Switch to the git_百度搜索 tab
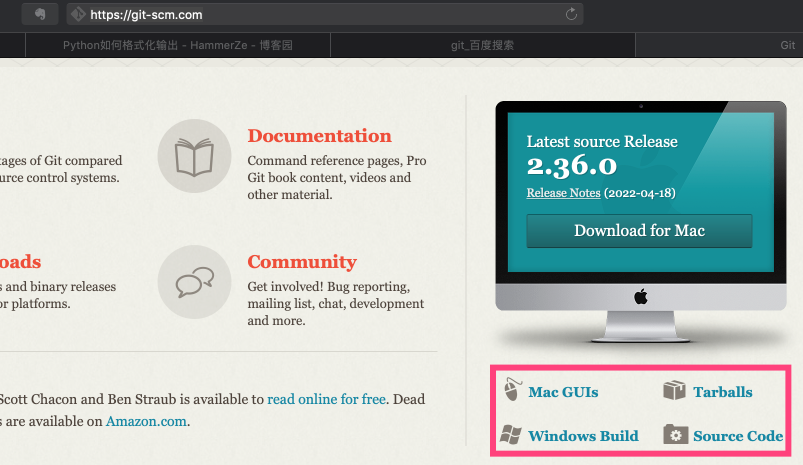 click(482, 45)
